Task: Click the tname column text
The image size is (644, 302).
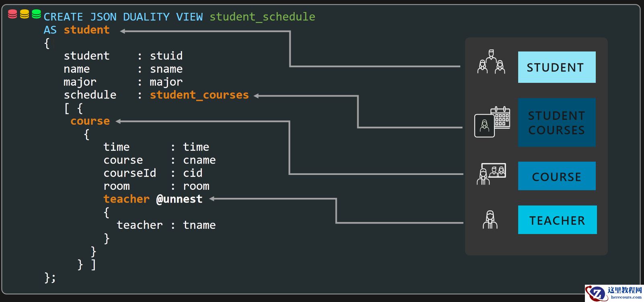Action: click(x=199, y=225)
